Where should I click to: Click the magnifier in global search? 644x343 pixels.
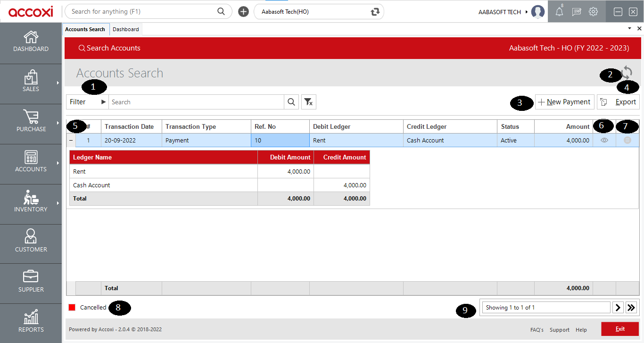pyautogui.click(x=221, y=11)
